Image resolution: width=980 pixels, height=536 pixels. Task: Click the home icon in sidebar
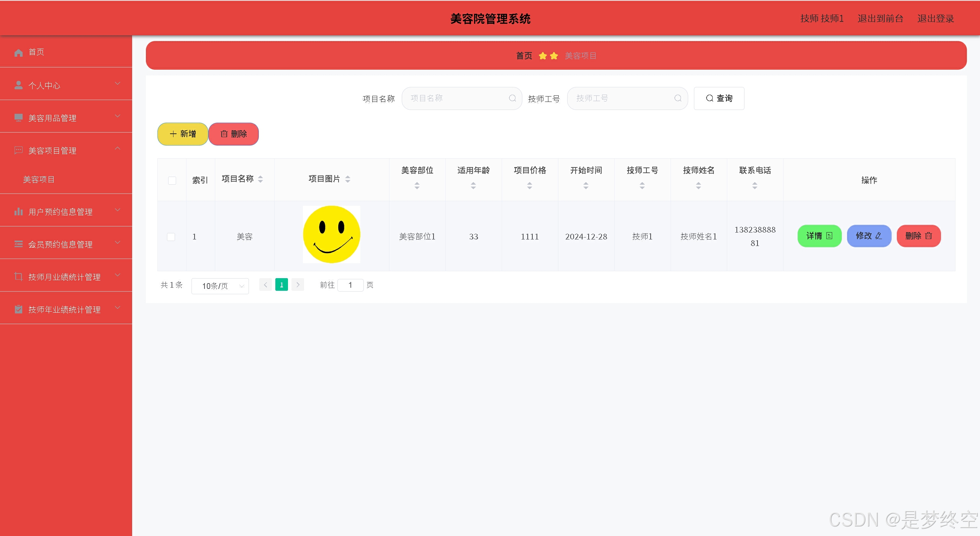click(18, 52)
